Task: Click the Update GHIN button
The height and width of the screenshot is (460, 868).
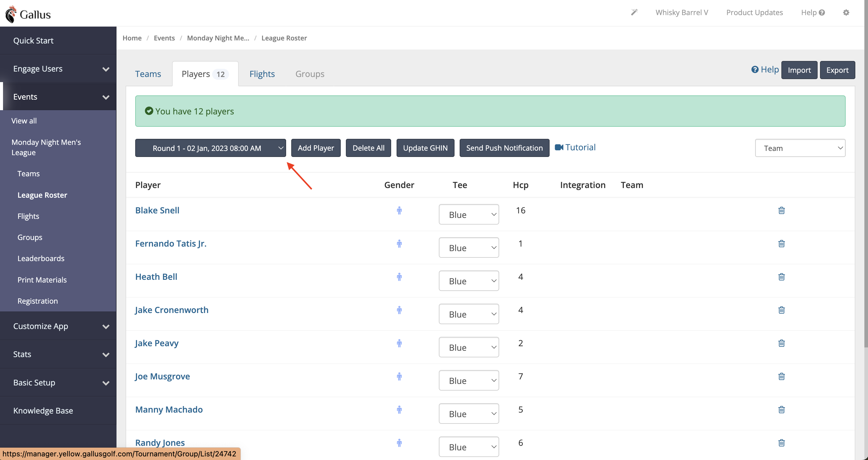Action: coord(425,148)
